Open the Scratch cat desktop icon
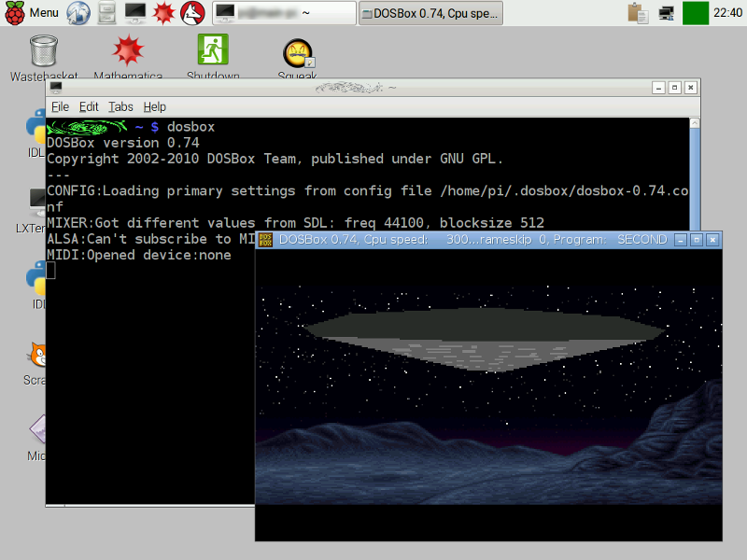The height and width of the screenshot is (560, 747). coord(35,363)
